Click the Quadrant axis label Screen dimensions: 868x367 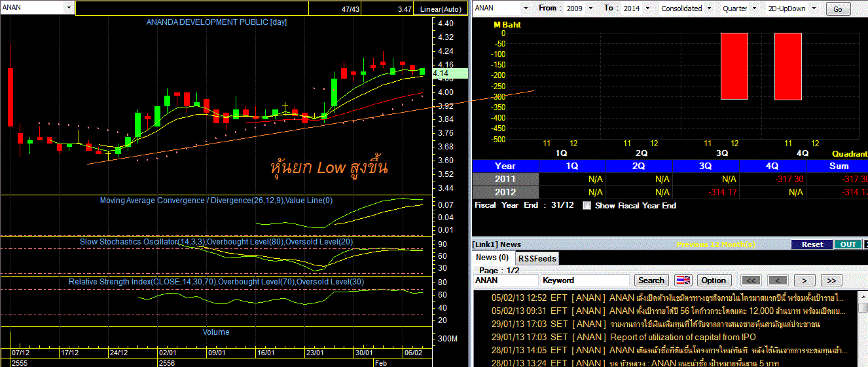850,153
